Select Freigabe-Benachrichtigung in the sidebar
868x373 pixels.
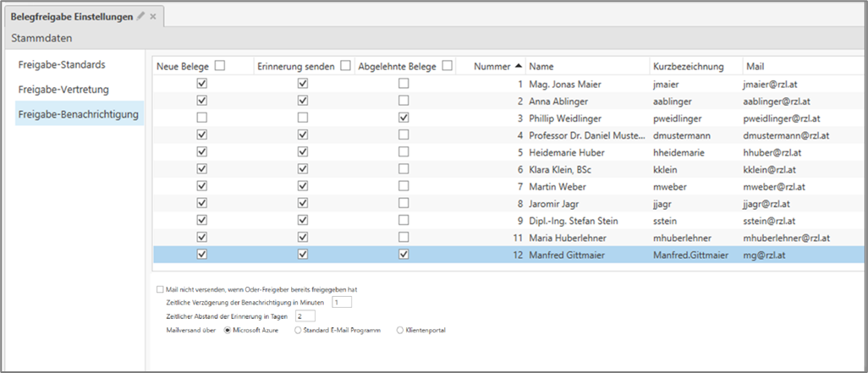click(77, 113)
